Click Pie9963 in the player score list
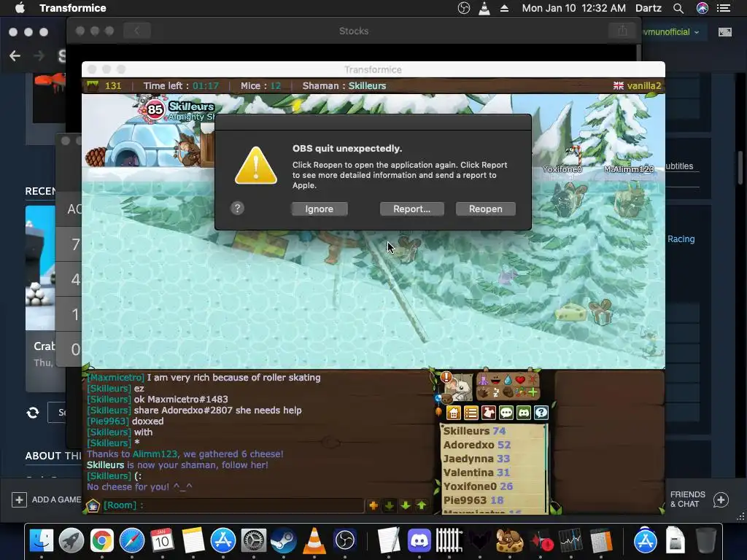The height and width of the screenshot is (560, 747). point(465,500)
